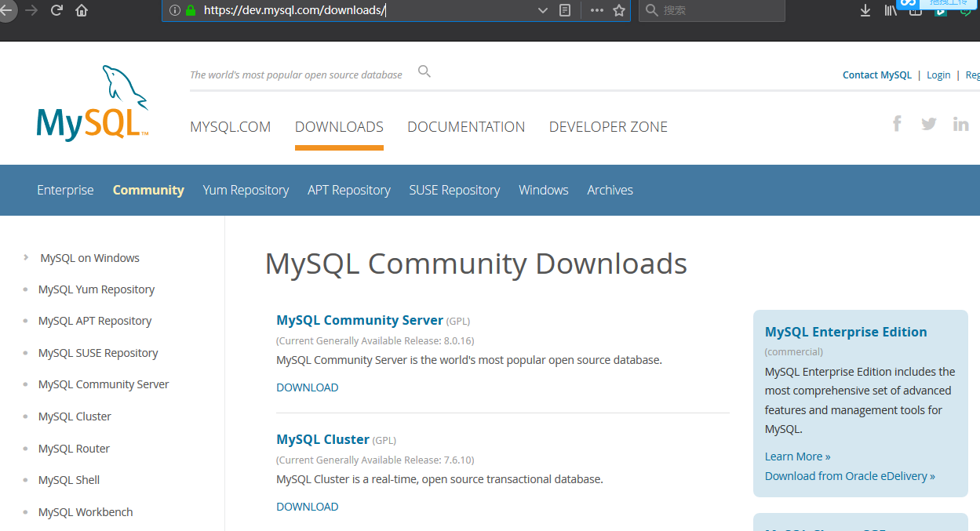This screenshot has width=980, height=531.
Task: Click the forward navigation arrow
Action: [x=31, y=10]
